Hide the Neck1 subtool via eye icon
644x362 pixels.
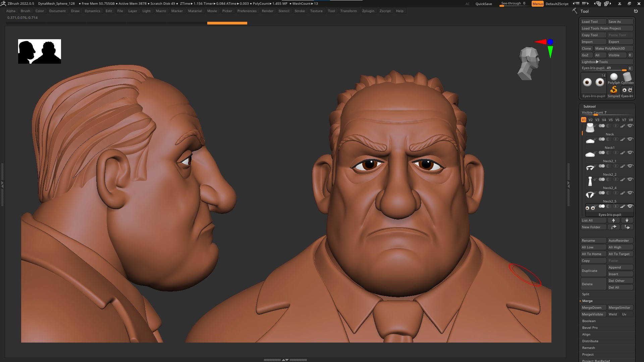coord(630,139)
